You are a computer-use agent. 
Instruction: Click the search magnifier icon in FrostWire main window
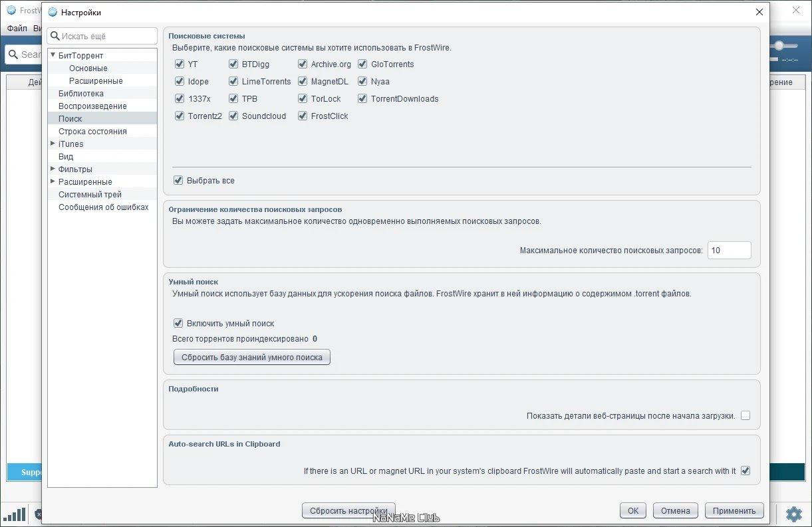tap(13, 54)
